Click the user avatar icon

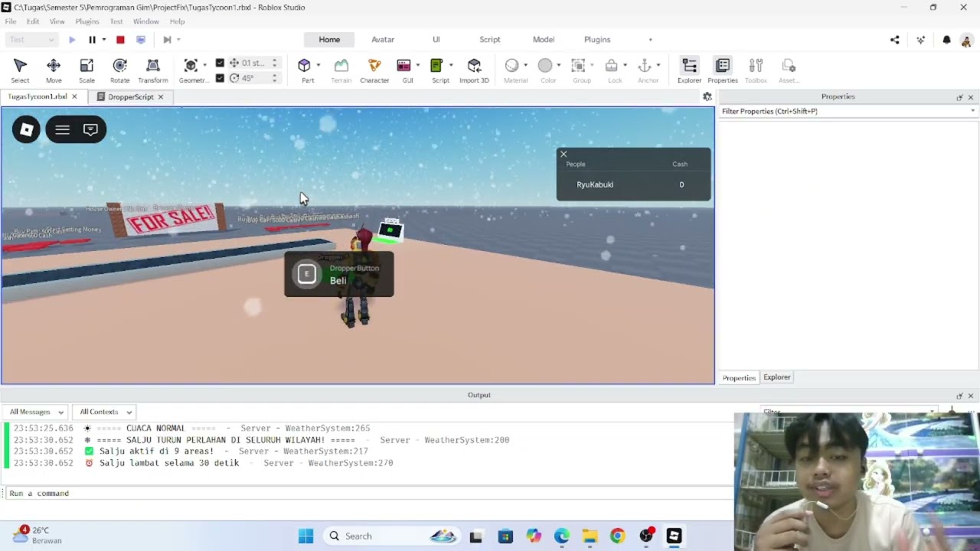[x=967, y=40]
